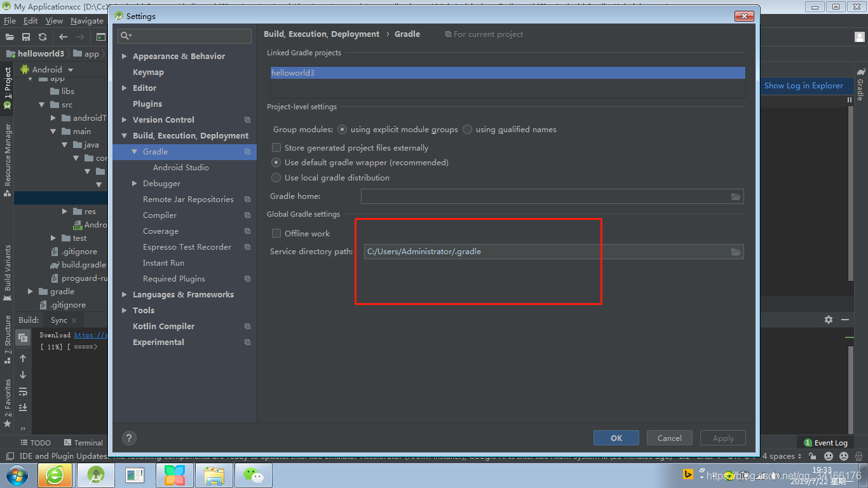Expand Appearance & Behavior settings group
868x488 pixels.
pos(125,57)
